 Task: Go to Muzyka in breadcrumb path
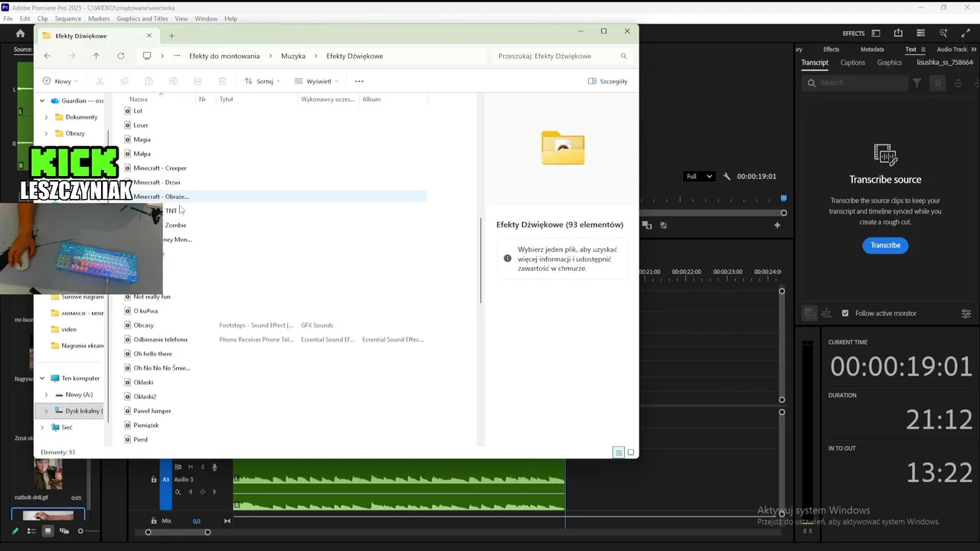(293, 56)
